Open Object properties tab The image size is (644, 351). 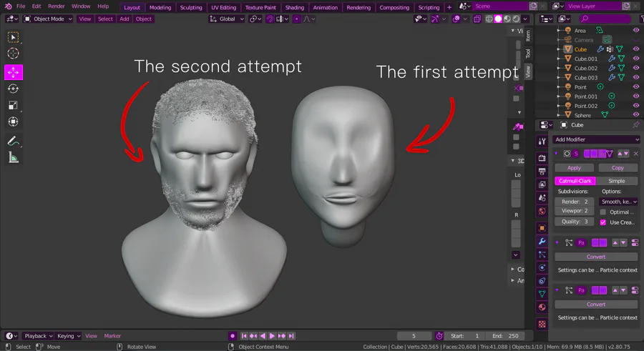pyautogui.click(x=542, y=228)
